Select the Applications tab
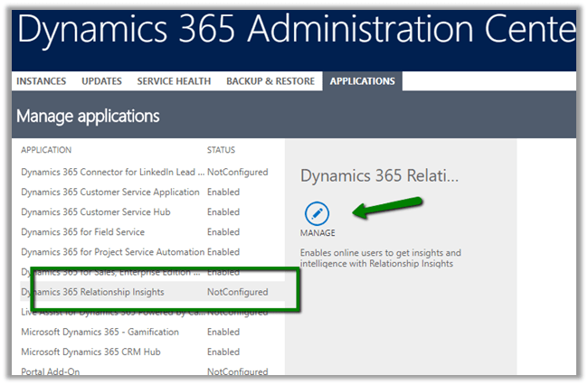588x385 pixels. pyautogui.click(x=362, y=81)
